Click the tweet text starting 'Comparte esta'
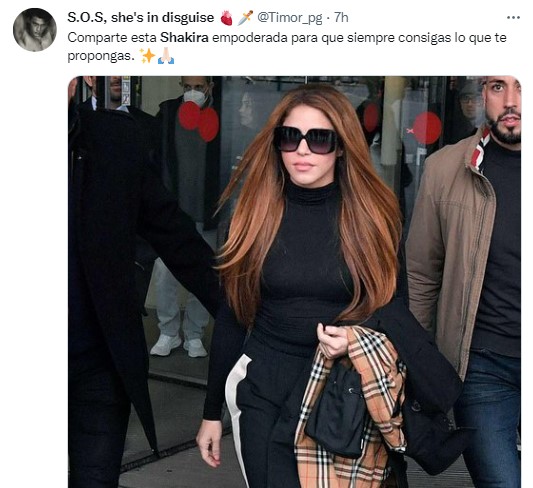The width and height of the screenshot is (533, 488). 287,47
